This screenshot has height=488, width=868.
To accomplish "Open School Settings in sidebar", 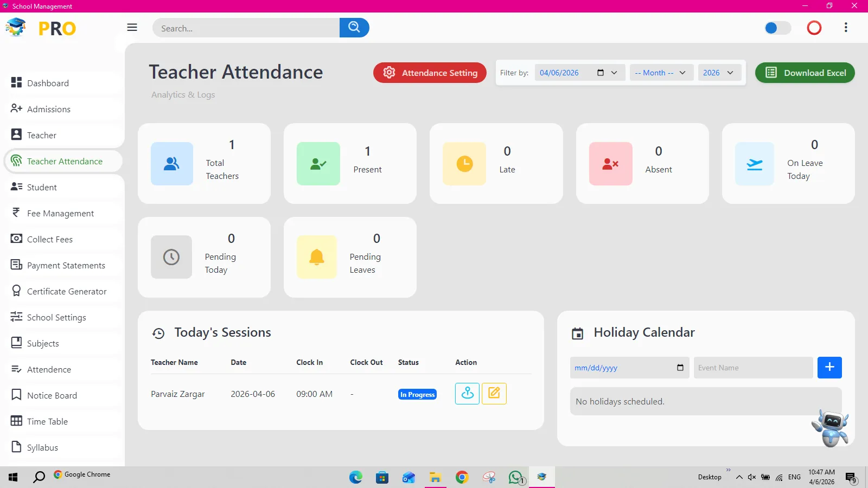I will 64,317.
